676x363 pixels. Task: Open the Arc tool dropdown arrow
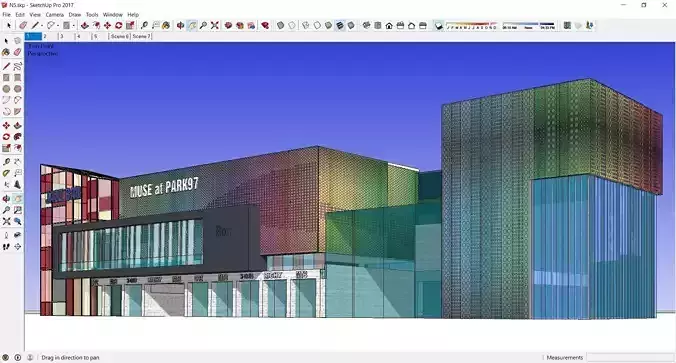[57, 26]
